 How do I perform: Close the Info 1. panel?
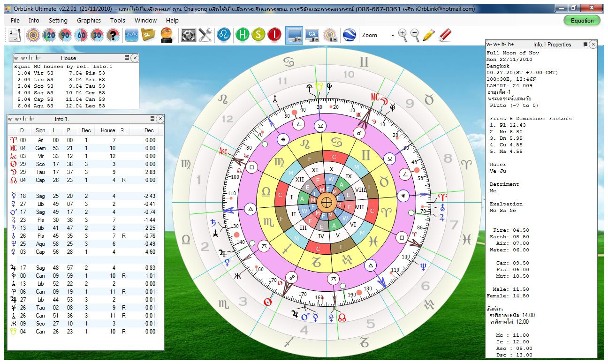160,119
